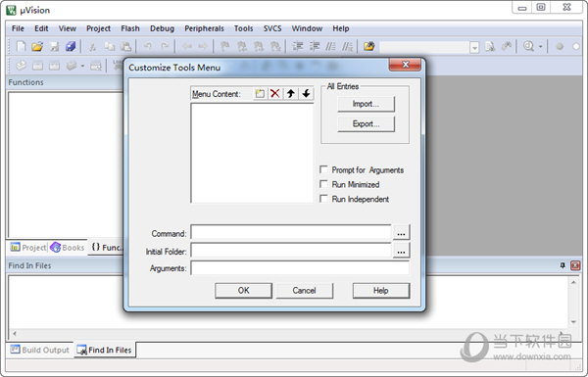Click the magnifier debug icon in toolbar
588x377 pixels.
[528, 46]
